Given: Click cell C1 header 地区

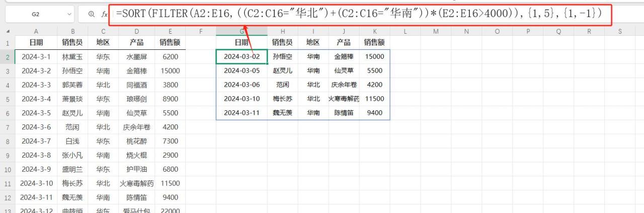Looking at the screenshot, I should (103, 43).
